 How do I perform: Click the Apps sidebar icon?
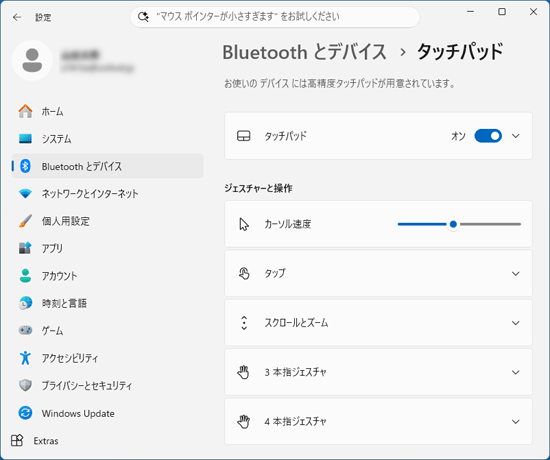(25, 248)
